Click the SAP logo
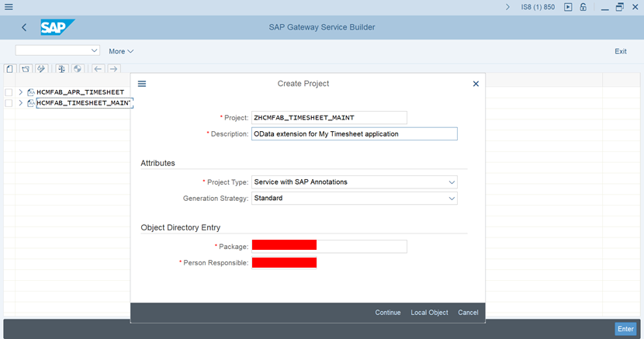This screenshot has width=644, height=339. [x=57, y=27]
